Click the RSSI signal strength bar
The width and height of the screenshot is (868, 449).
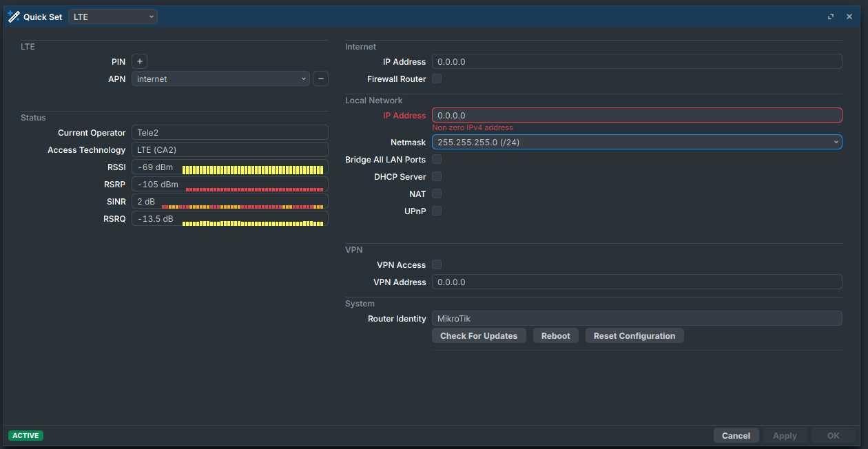click(252, 169)
